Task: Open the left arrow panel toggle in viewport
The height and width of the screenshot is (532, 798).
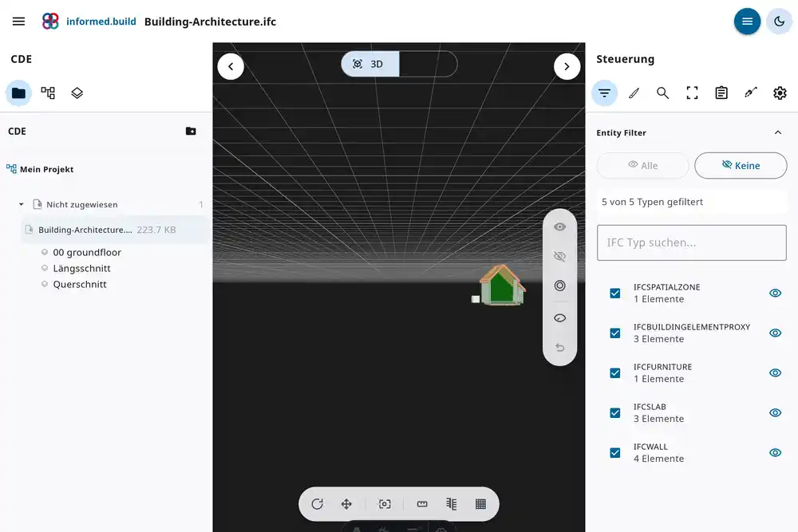Action: (231, 66)
